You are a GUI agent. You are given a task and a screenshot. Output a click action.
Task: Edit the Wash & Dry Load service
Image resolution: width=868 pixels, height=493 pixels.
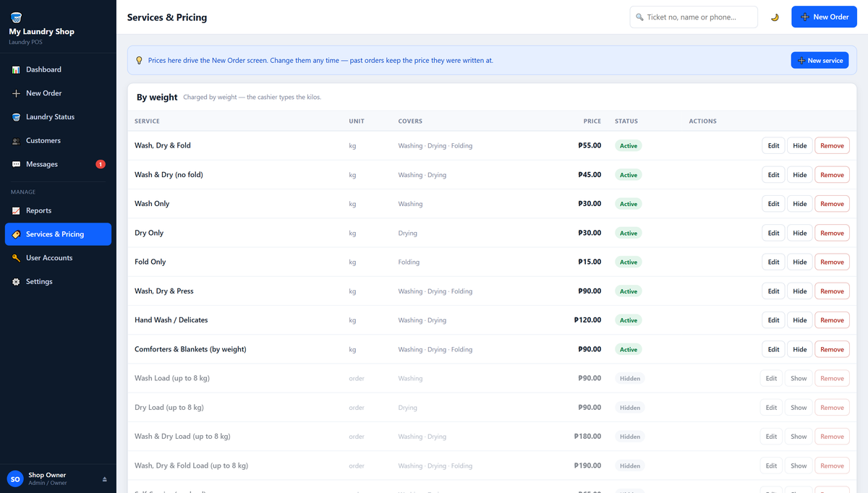[772, 437]
